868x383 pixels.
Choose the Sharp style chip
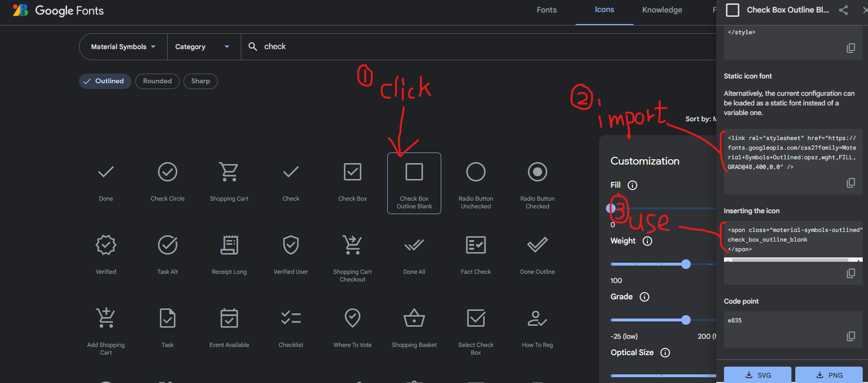tap(200, 81)
